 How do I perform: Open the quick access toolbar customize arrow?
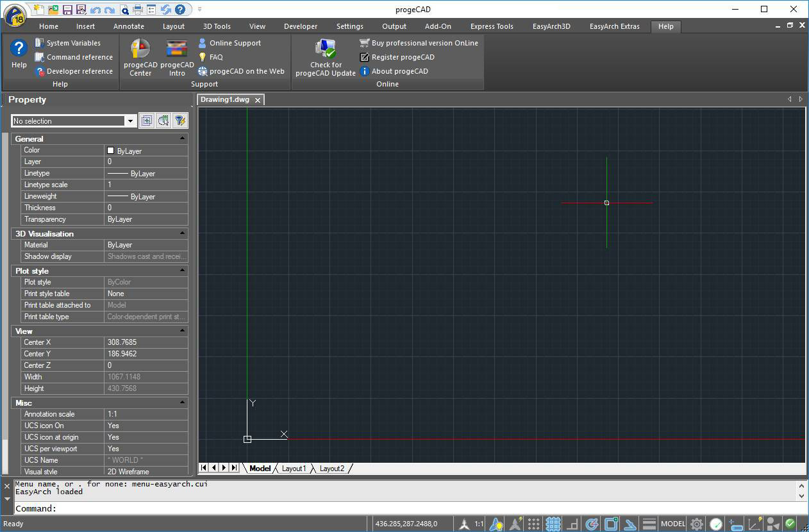click(x=199, y=10)
